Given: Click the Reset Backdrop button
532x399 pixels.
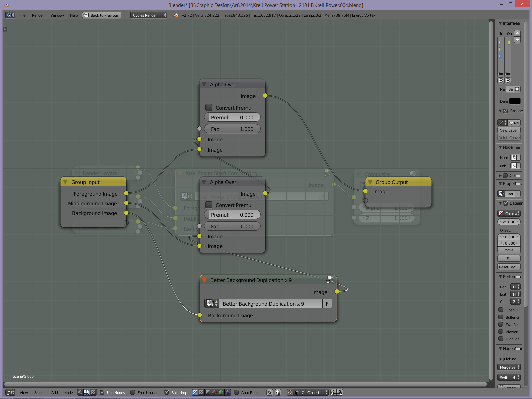Looking at the screenshot, I should pyautogui.click(x=509, y=267).
